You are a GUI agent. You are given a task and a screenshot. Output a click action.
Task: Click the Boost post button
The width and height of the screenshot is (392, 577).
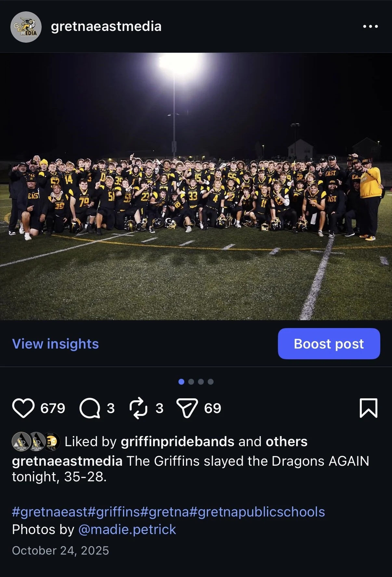(329, 344)
